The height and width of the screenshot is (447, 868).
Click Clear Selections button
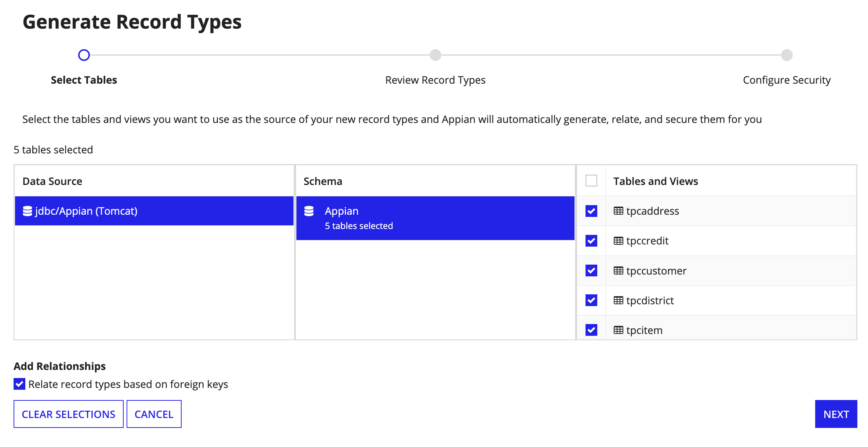[69, 414]
